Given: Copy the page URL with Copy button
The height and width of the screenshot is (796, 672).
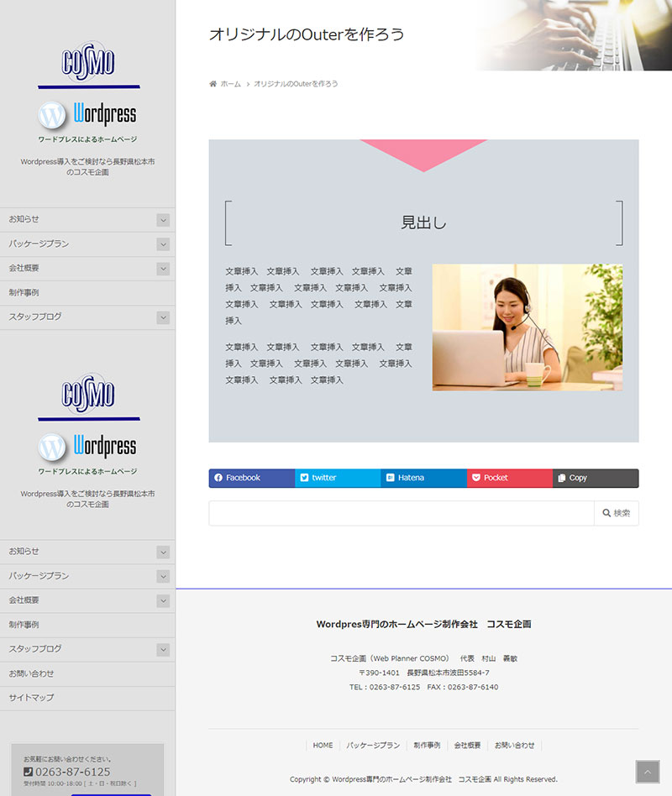Looking at the screenshot, I should 595,478.
